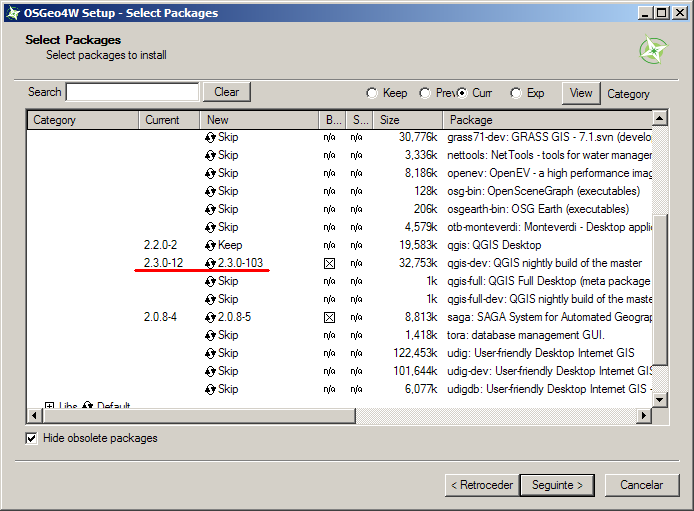Select the 'qgis: QGIS Desktop' package text
The image size is (694, 511).
point(494,245)
